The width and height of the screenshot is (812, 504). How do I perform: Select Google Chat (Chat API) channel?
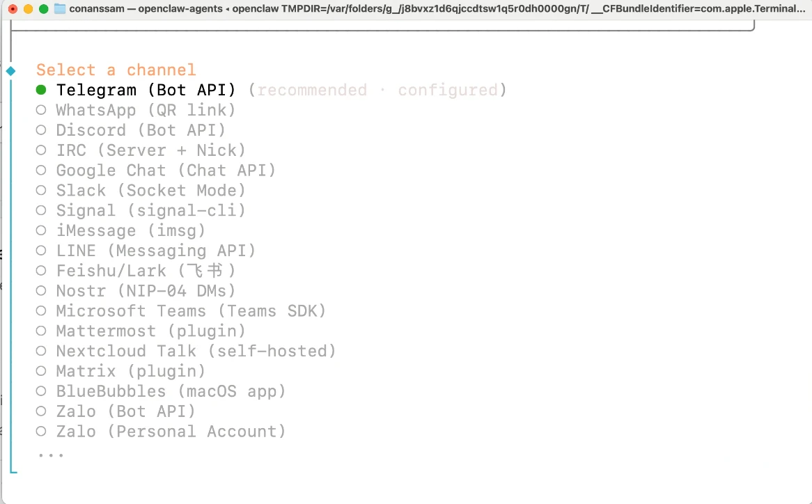click(166, 171)
